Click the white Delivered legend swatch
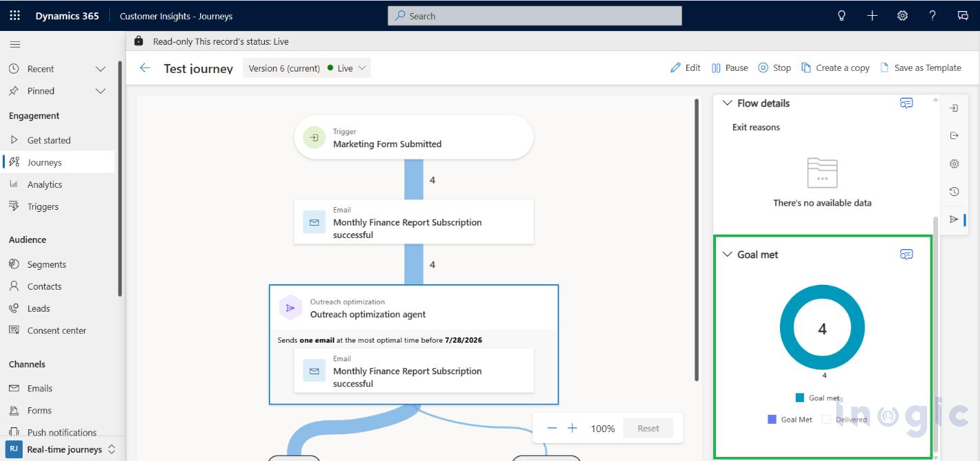This screenshot has width=980, height=461. pyautogui.click(x=827, y=419)
